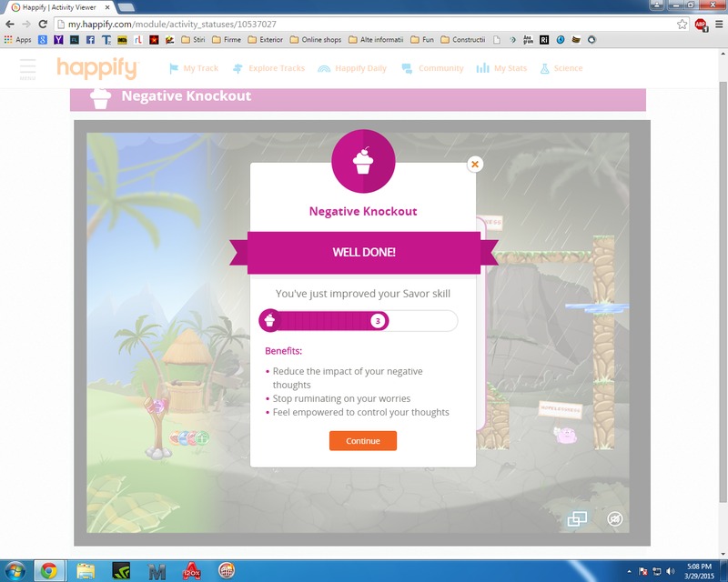Click the browser Back arrow

[x=10, y=25]
